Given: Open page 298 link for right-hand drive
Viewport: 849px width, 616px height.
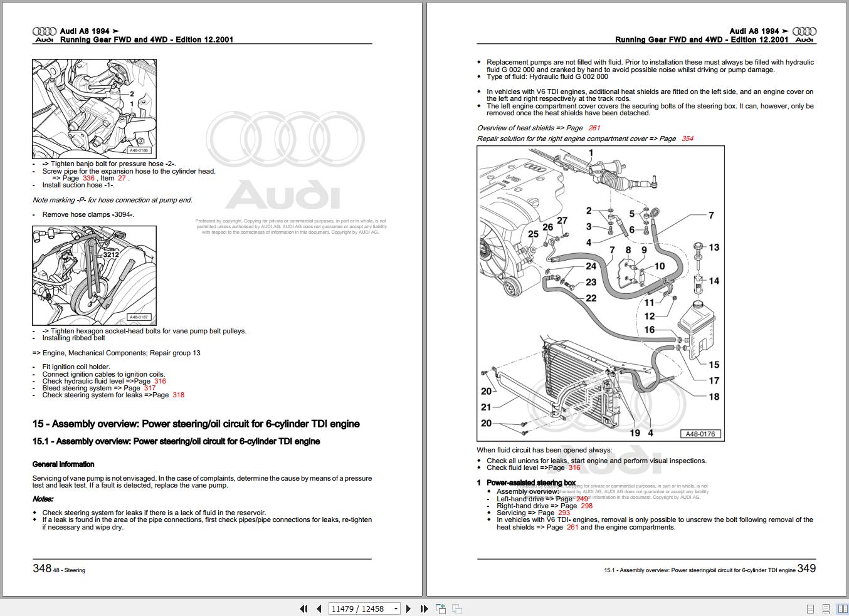Looking at the screenshot, I should pyautogui.click(x=587, y=506).
